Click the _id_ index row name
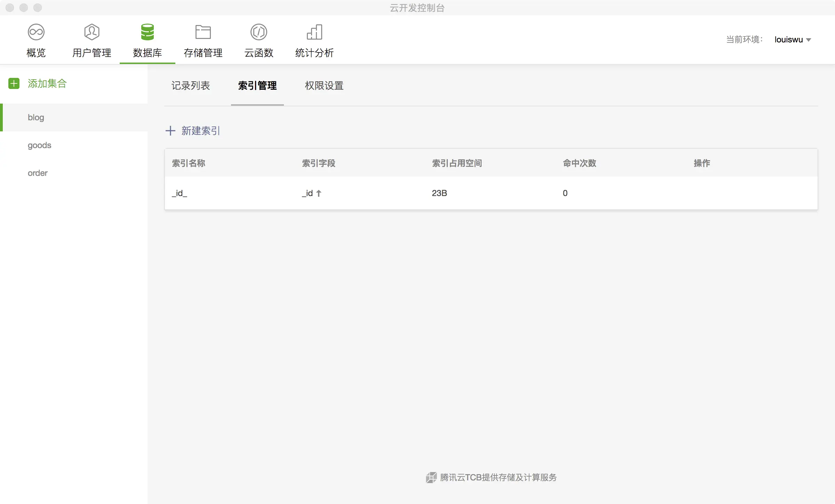The width and height of the screenshot is (835, 504). click(x=180, y=193)
